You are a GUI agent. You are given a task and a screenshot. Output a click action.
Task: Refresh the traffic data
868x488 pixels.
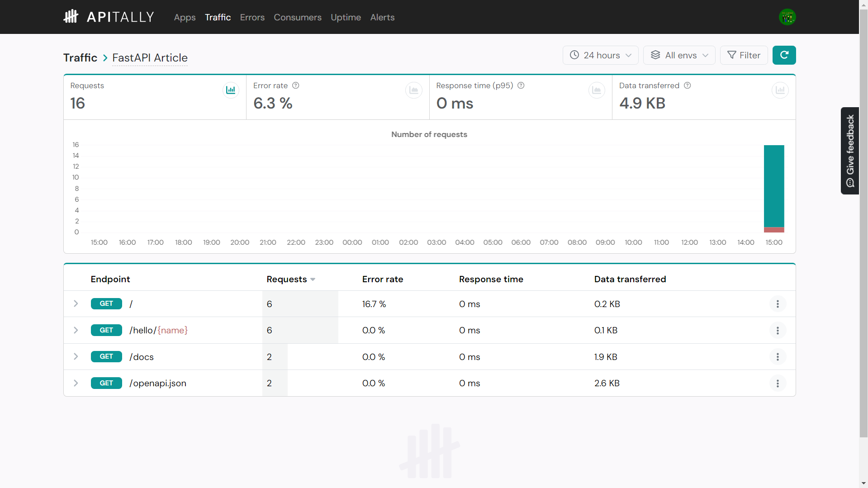pyautogui.click(x=784, y=55)
